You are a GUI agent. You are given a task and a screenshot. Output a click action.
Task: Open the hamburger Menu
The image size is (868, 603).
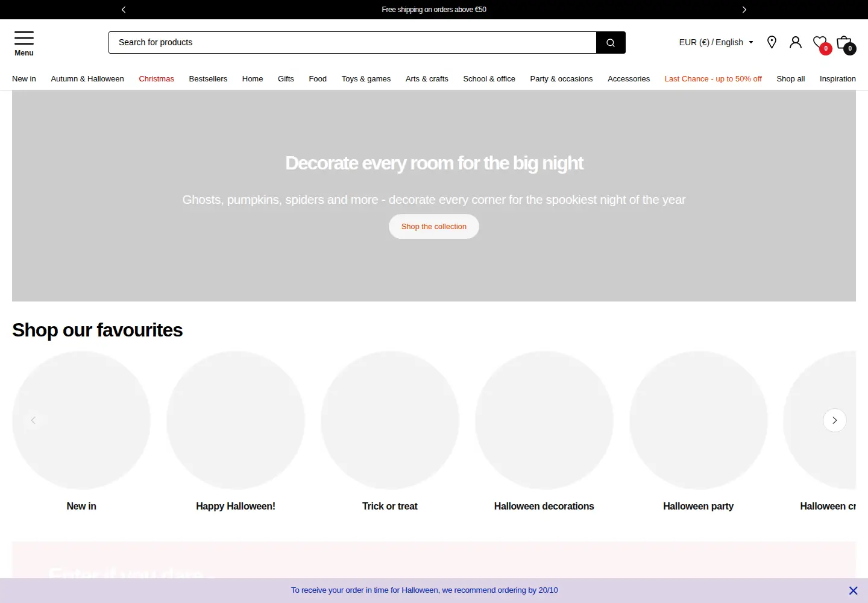[24, 43]
